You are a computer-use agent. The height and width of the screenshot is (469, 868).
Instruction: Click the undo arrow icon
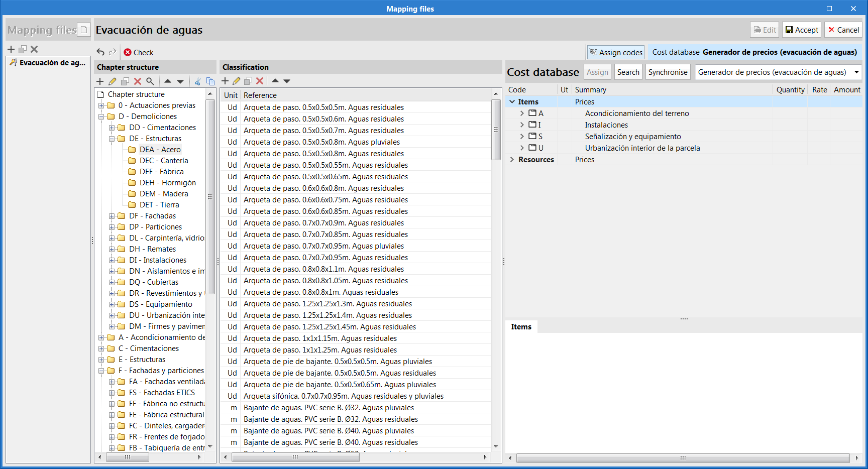coord(101,52)
